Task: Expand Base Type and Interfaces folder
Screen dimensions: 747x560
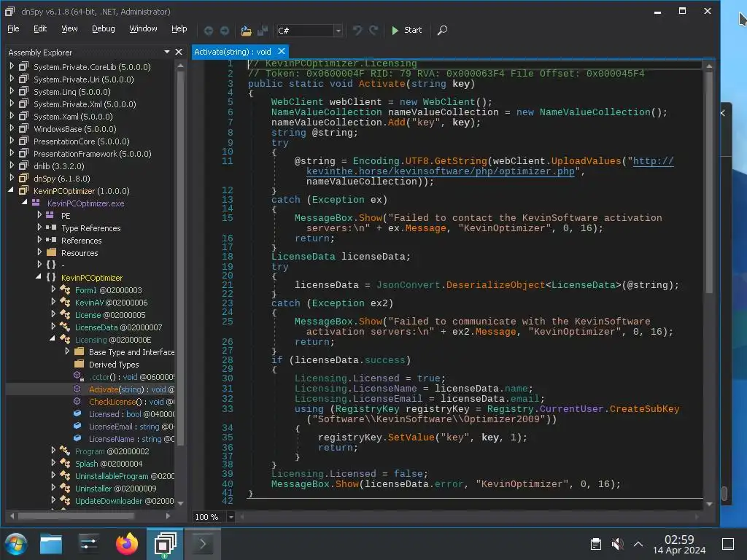Action: click(67, 351)
